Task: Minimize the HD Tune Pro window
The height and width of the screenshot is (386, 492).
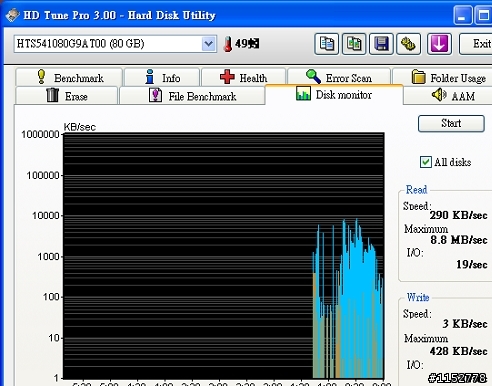Action: pyautogui.click(x=462, y=15)
